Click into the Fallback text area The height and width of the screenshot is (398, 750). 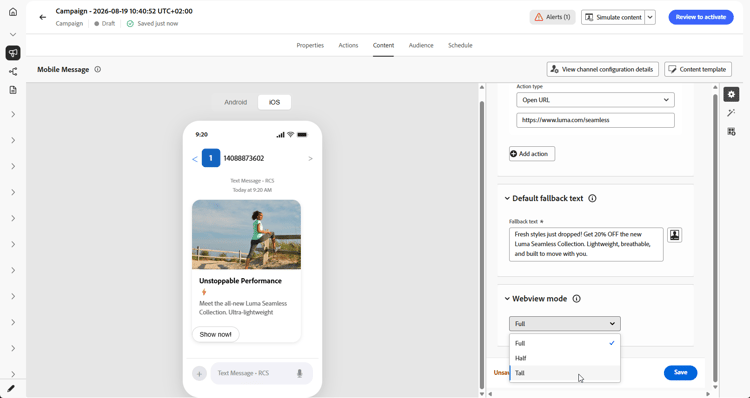pyautogui.click(x=586, y=244)
